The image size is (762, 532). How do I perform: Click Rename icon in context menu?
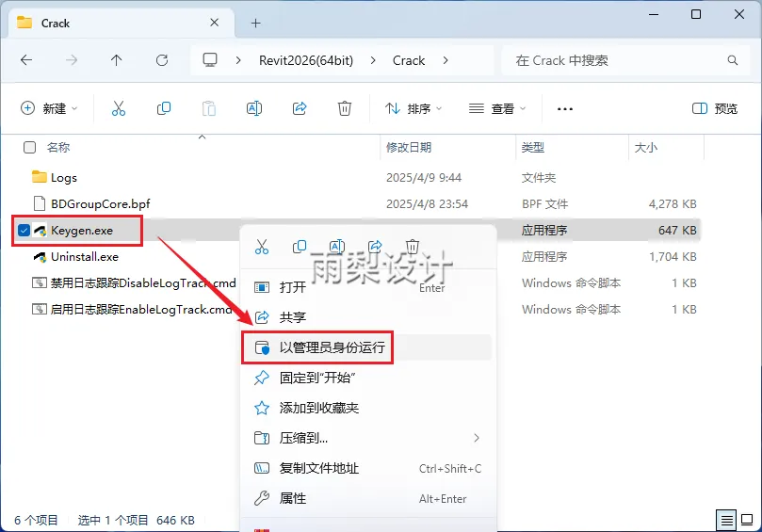pyautogui.click(x=337, y=247)
